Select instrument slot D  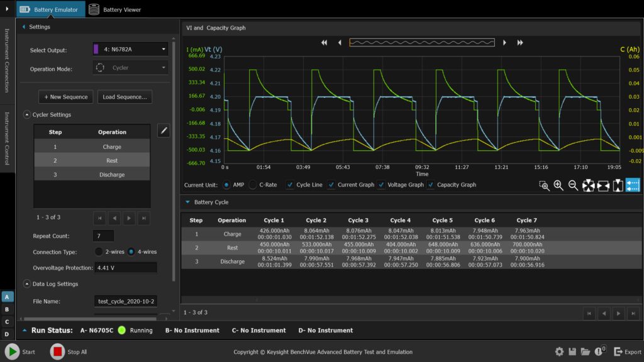click(7, 334)
